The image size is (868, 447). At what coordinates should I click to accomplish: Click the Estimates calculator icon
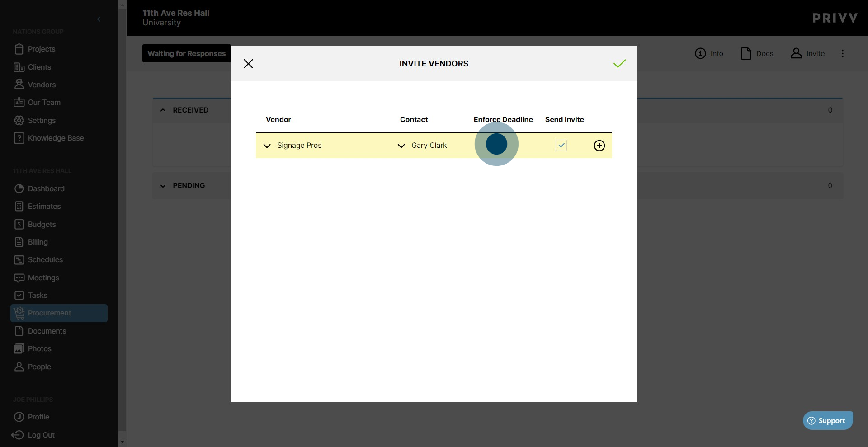click(19, 206)
